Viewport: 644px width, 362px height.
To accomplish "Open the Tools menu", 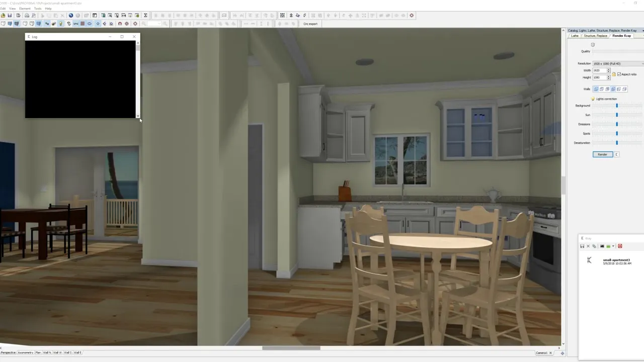I will (x=38, y=9).
